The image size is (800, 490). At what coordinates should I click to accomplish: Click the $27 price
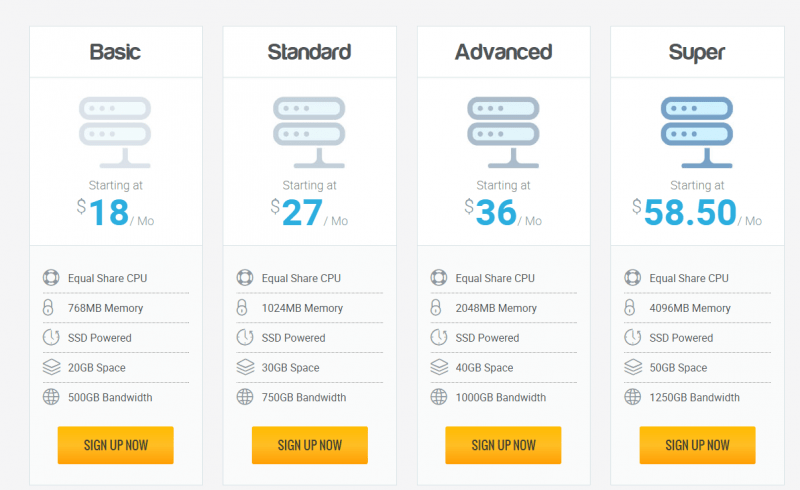[x=297, y=212]
